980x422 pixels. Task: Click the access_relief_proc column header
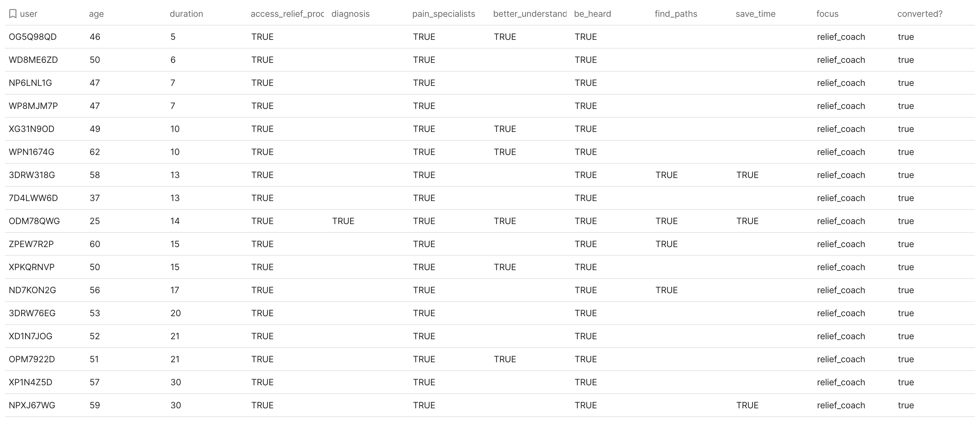(x=287, y=14)
